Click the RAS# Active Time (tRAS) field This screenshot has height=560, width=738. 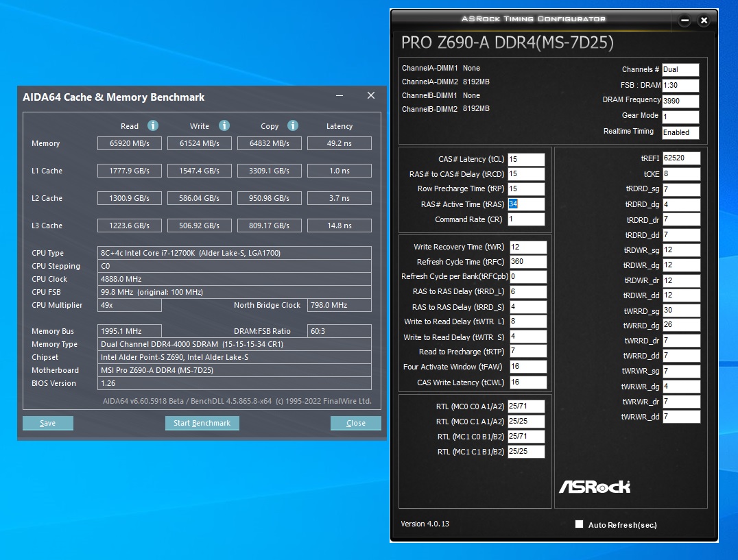pos(526,204)
